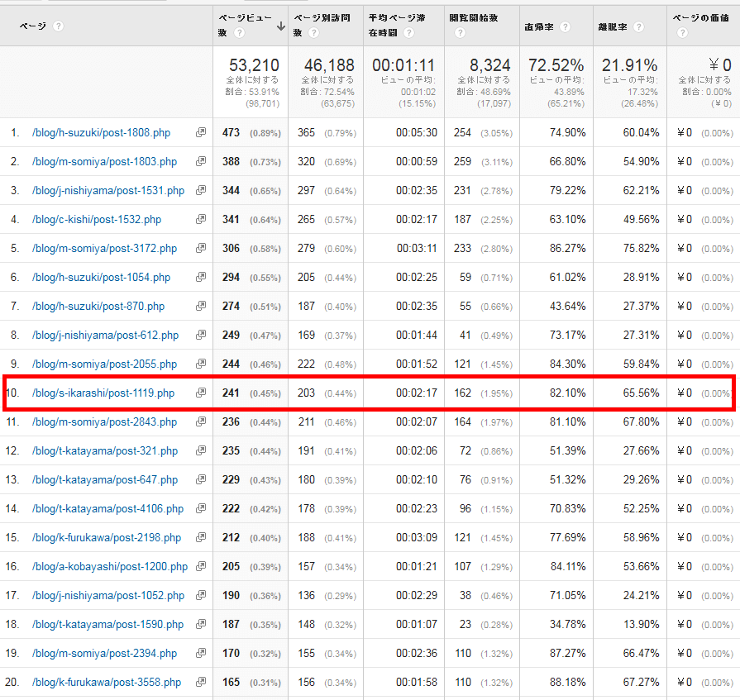Sort table by 離脱率 column header
Screen dimensions: 740x700
point(613,26)
